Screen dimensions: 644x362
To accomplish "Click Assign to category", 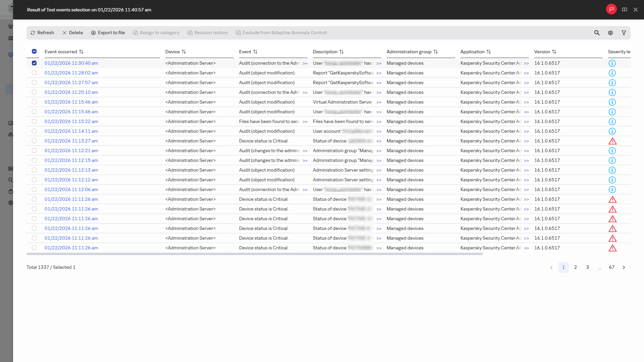I will point(156,33).
